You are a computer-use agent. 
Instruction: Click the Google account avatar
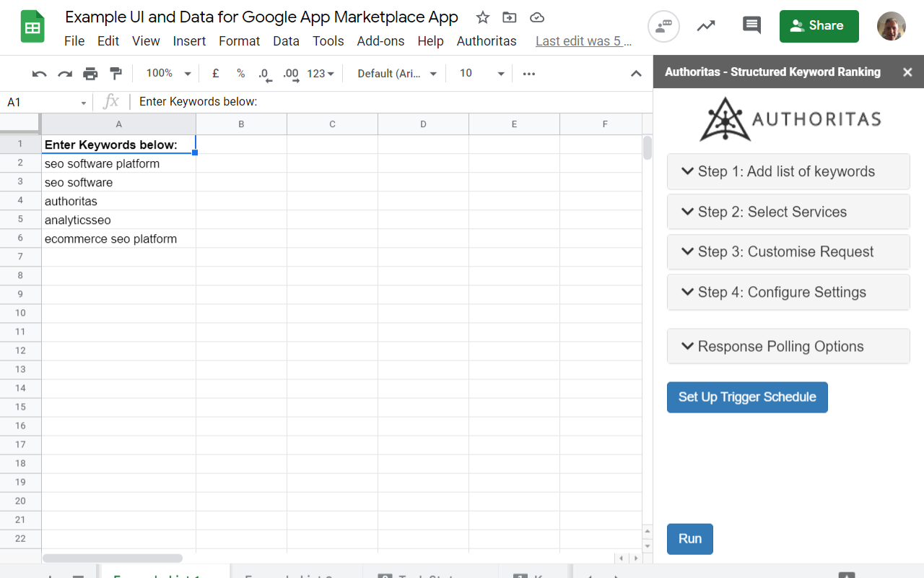(892, 26)
